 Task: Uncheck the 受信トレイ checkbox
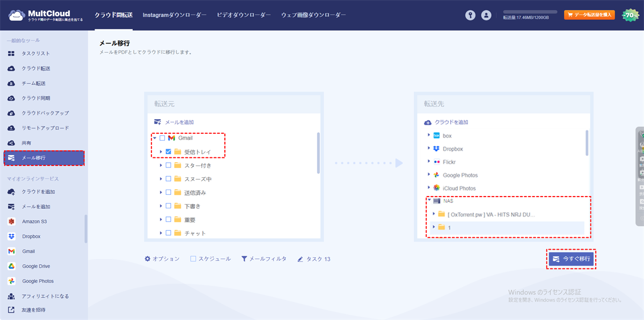click(169, 152)
